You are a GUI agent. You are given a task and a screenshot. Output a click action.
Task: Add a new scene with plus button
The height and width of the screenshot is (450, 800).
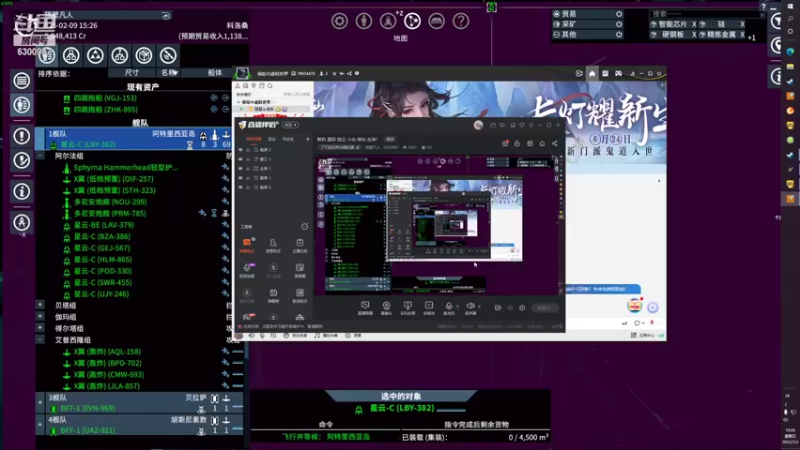pos(308,139)
